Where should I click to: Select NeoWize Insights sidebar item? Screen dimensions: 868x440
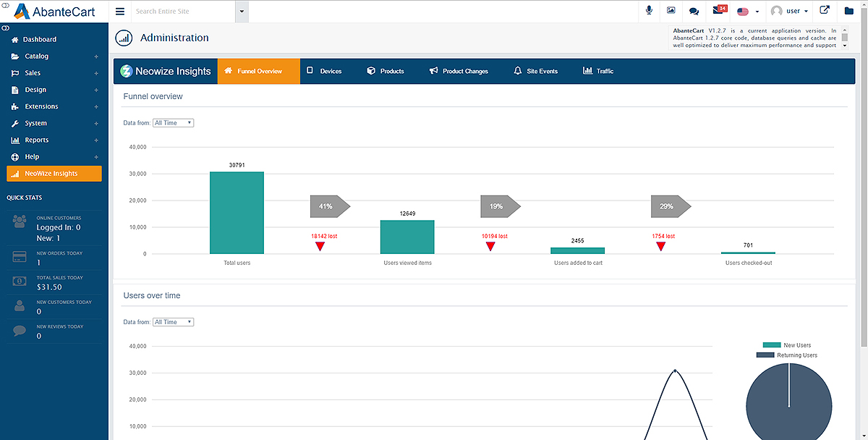pos(54,174)
